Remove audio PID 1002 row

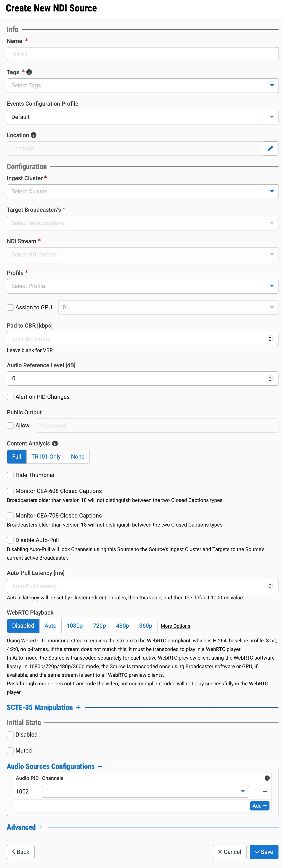click(265, 791)
